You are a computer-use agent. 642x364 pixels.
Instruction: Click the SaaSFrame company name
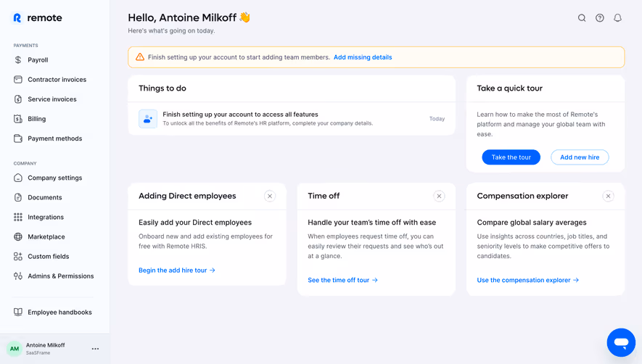coord(38,353)
